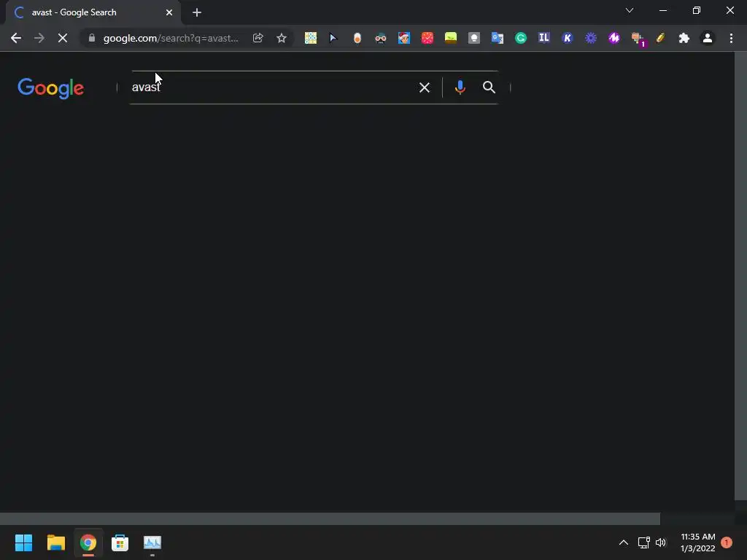Go to Google home via logo

(51, 88)
